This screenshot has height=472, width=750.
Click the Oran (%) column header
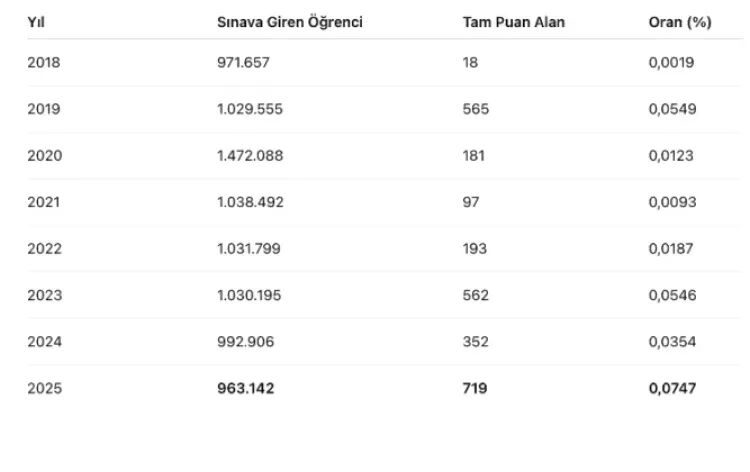point(680,22)
